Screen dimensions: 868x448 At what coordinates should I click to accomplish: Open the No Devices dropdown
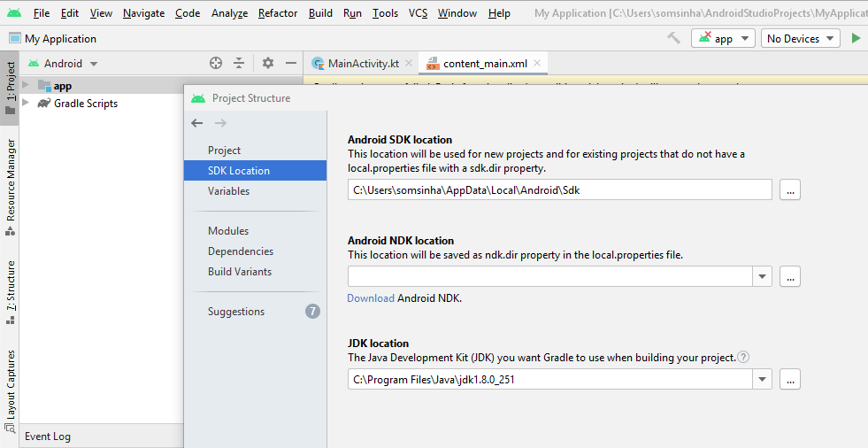click(x=802, y=38)
